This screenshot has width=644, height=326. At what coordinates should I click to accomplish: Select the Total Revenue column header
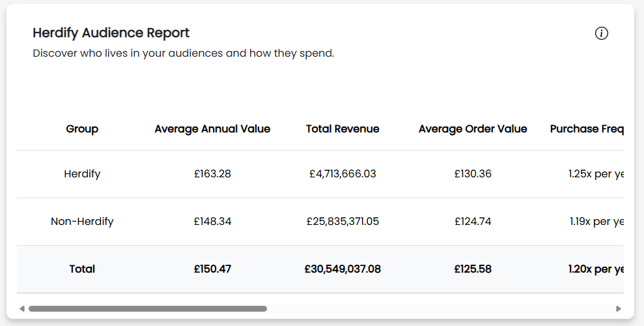pyautogui.click(x=343, y=129)
